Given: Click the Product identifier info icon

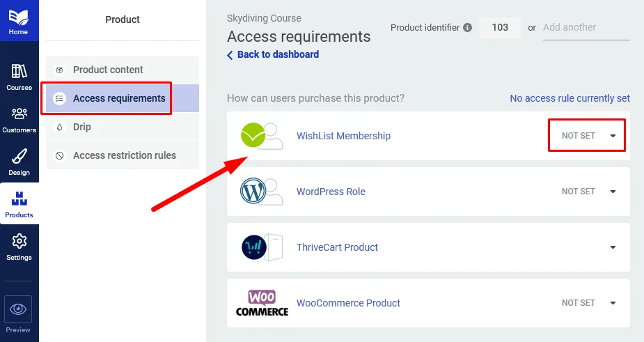Looking at the screenshot, I should pyautogui.click(x=467, y=28).
